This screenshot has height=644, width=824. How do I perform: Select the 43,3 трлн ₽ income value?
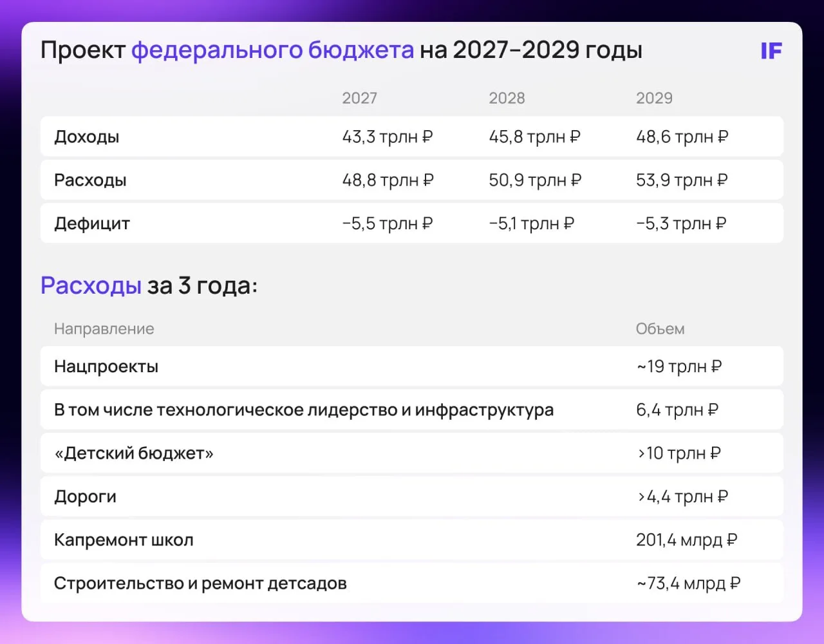[x=388, y=137]
